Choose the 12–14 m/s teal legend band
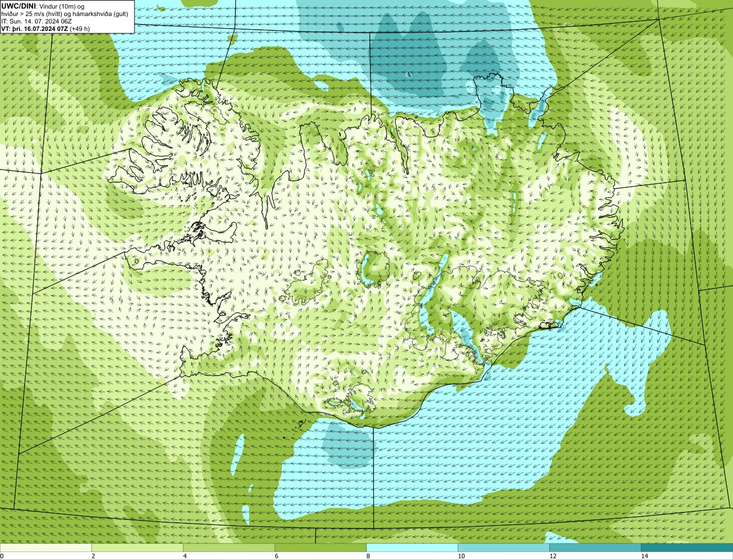The image size is (733, 560). (x=595, y=547)
